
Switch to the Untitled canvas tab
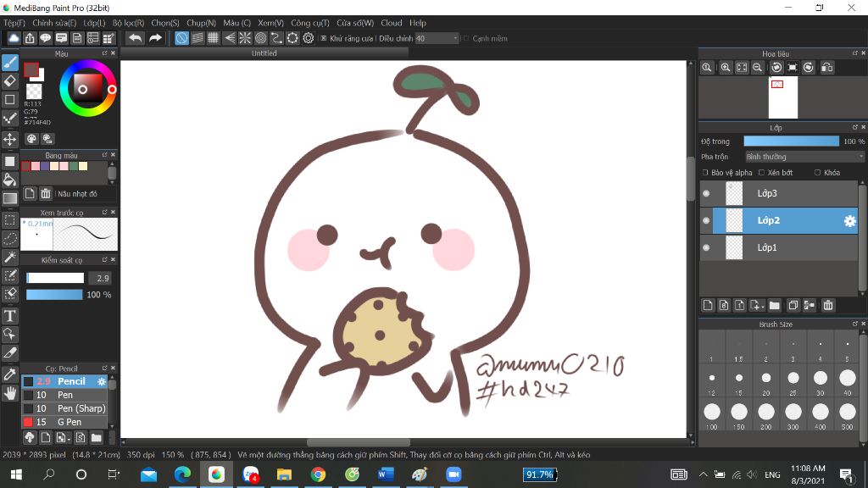coord(264,53)
